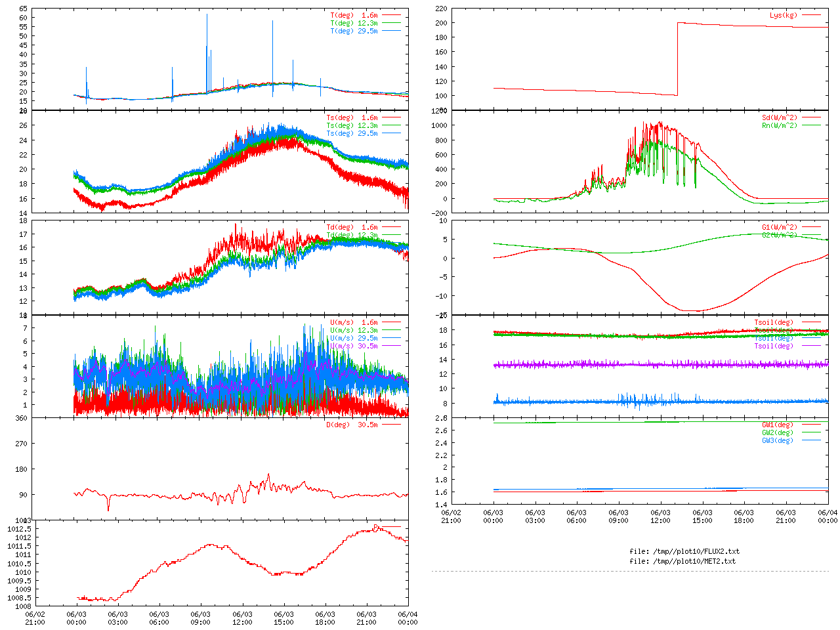The width and height of the screenshot is (840, 630).
Task: Click the blue line sample beside U(m/s) 29.5m
Action: [x=390, y=338]
